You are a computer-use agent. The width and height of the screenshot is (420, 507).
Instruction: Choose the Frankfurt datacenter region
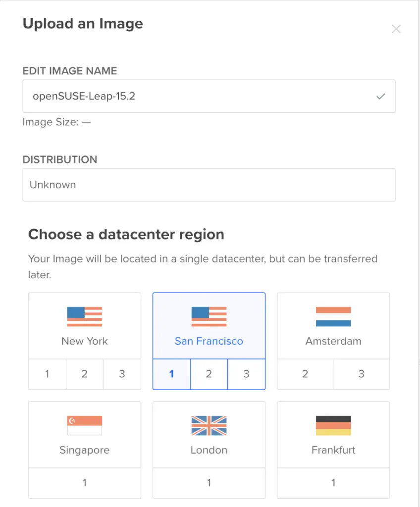click(x=333, y=435)
